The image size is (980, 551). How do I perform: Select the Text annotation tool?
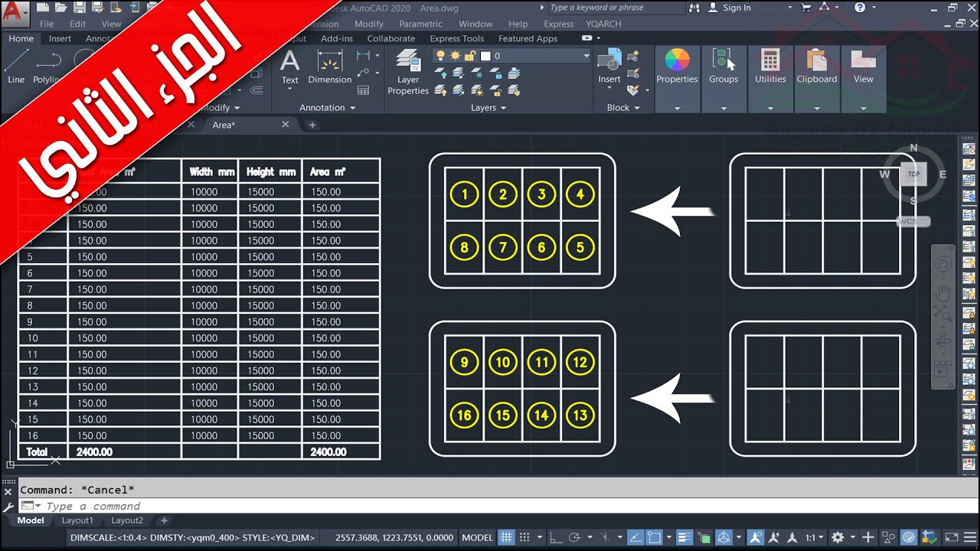click(290, 67)
